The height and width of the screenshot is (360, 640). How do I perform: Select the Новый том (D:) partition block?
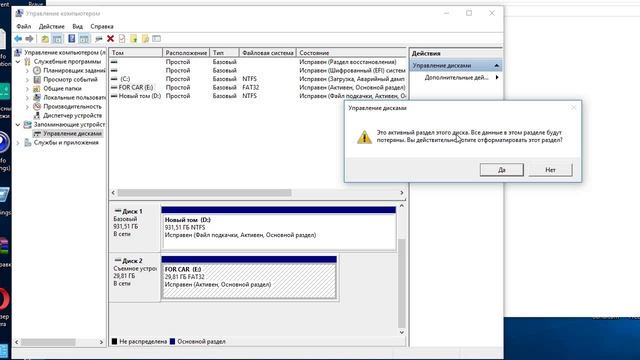(x=278, y=228)
